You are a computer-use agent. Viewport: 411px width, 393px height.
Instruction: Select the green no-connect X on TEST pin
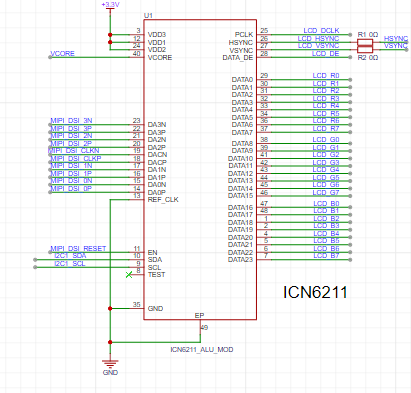129,275
